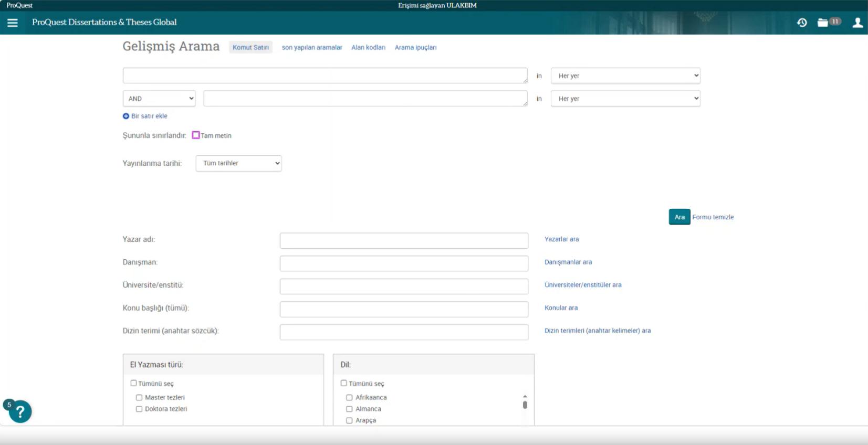Expand the Tüm tarihler date dropdown
Viewport: 868px width, 445px height.
(x=238, y=163)
